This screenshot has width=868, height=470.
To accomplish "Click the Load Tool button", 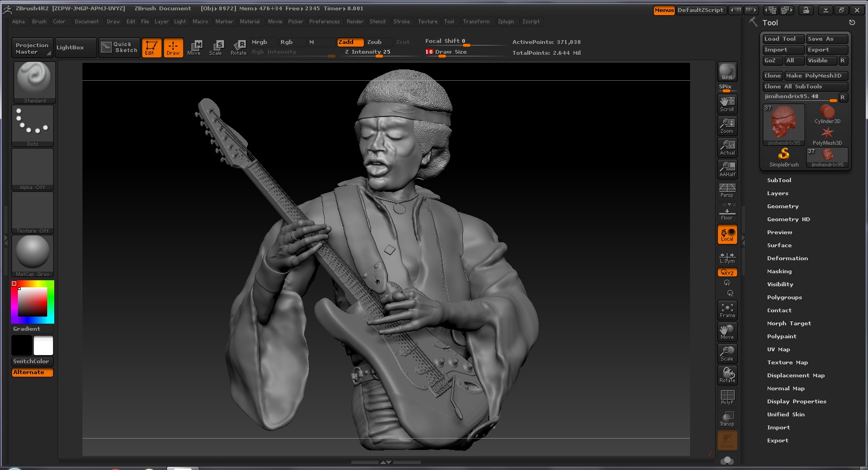I will tap(783, 39).
